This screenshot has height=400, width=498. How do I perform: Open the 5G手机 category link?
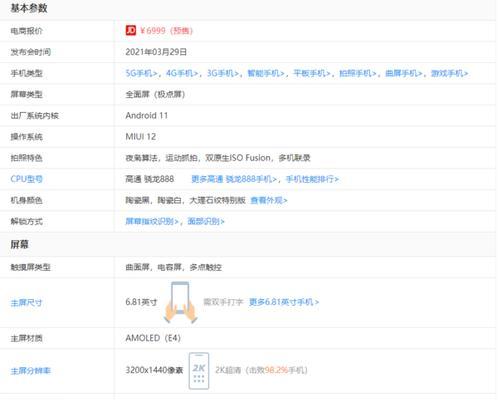tap(141, 73)
